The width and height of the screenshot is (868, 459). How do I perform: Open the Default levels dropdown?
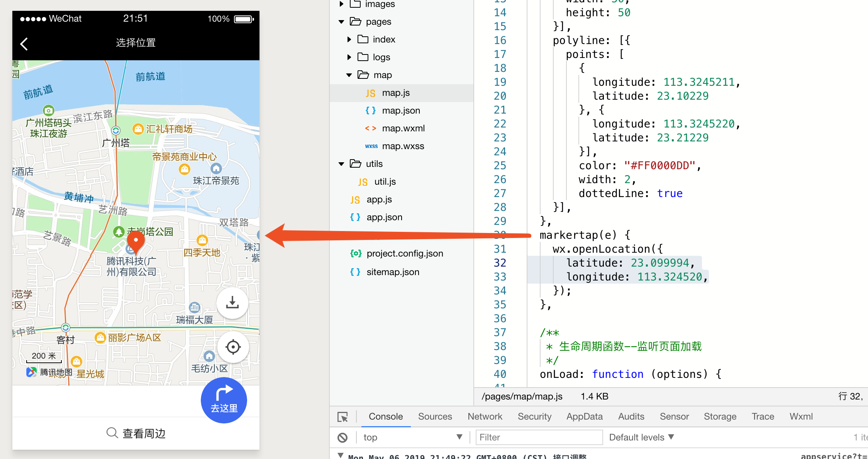pos(641,437)
